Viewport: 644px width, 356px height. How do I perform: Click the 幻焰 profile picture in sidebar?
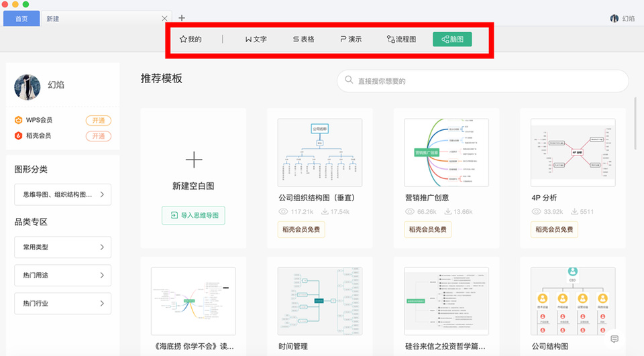[x=27, y=87]
